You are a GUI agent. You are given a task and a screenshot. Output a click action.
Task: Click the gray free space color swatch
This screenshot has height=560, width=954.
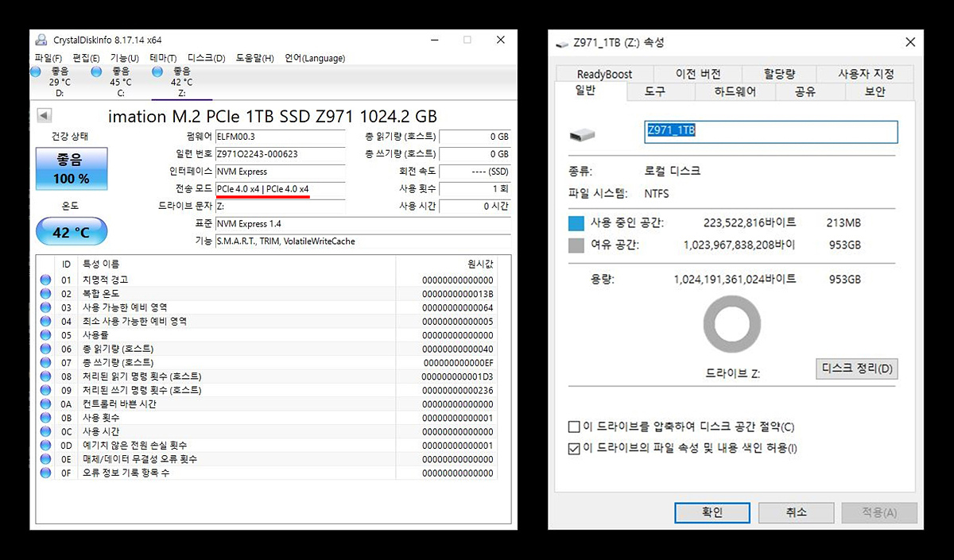coord(576,245)
